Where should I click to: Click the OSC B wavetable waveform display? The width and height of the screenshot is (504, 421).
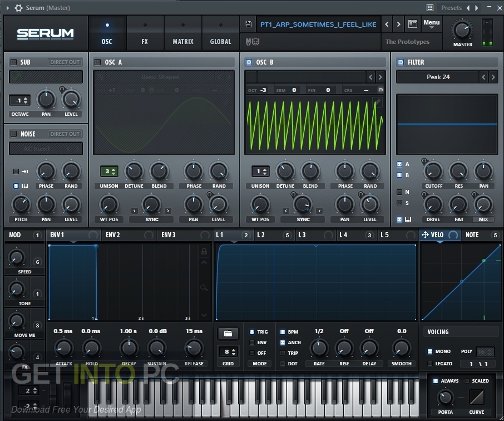pyautogui.click(x=315, y=125)
